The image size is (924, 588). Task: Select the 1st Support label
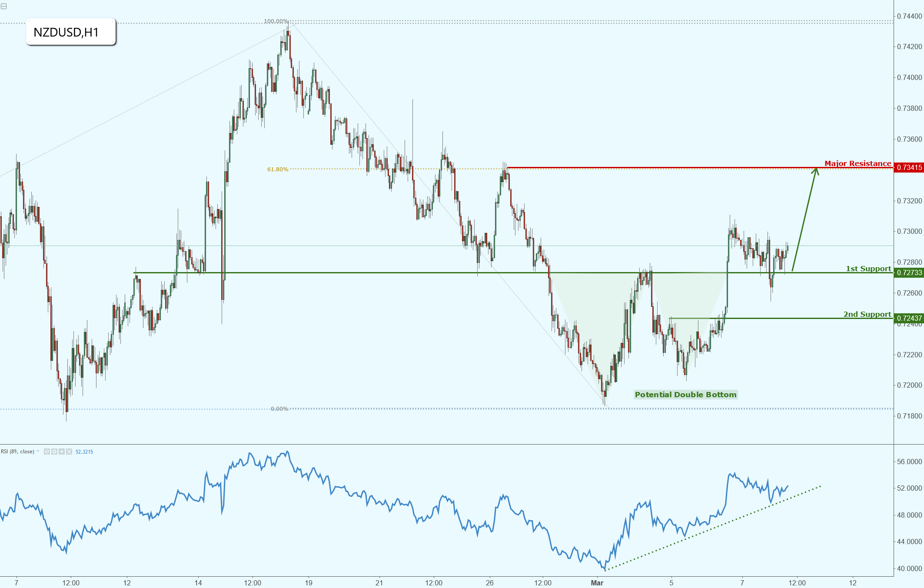point(868,269)
